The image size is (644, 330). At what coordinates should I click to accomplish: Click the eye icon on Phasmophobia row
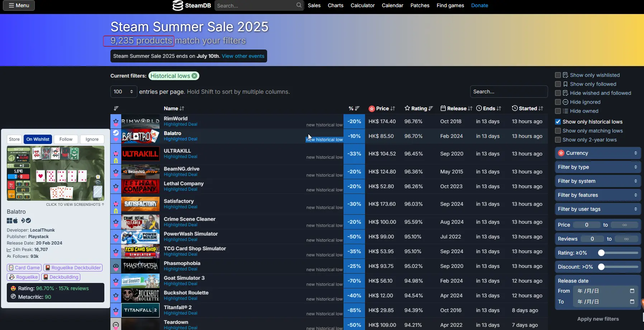(x=116, y=266)
